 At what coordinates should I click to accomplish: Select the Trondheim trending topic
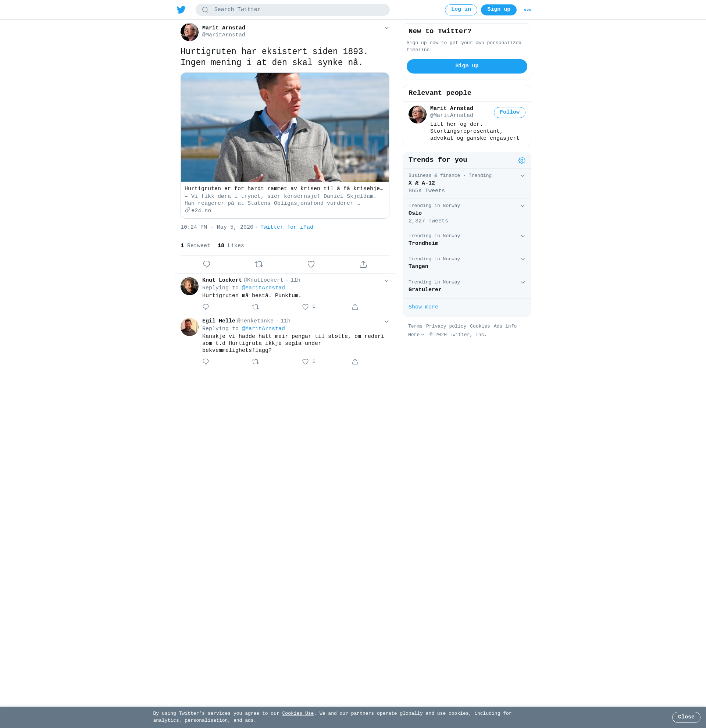(423, 244)
